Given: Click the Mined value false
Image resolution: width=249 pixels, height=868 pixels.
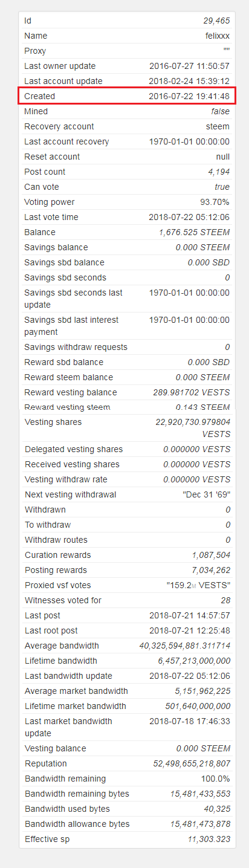Looking at the screenshot, I should pos(221,111).
